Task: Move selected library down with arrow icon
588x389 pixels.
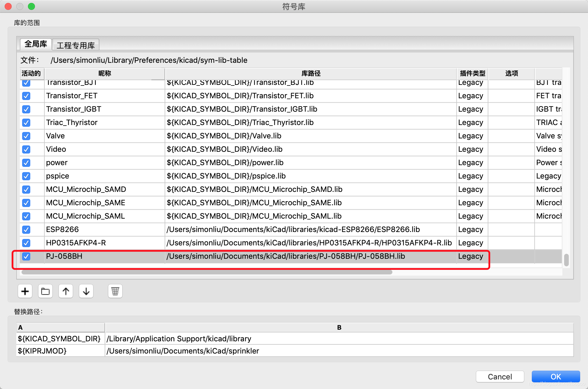Action: (86, 291)
